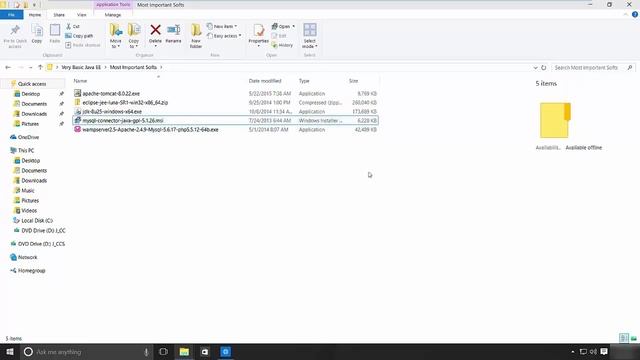Go up one folder level

pyautogui.click(x=40, y=67)
